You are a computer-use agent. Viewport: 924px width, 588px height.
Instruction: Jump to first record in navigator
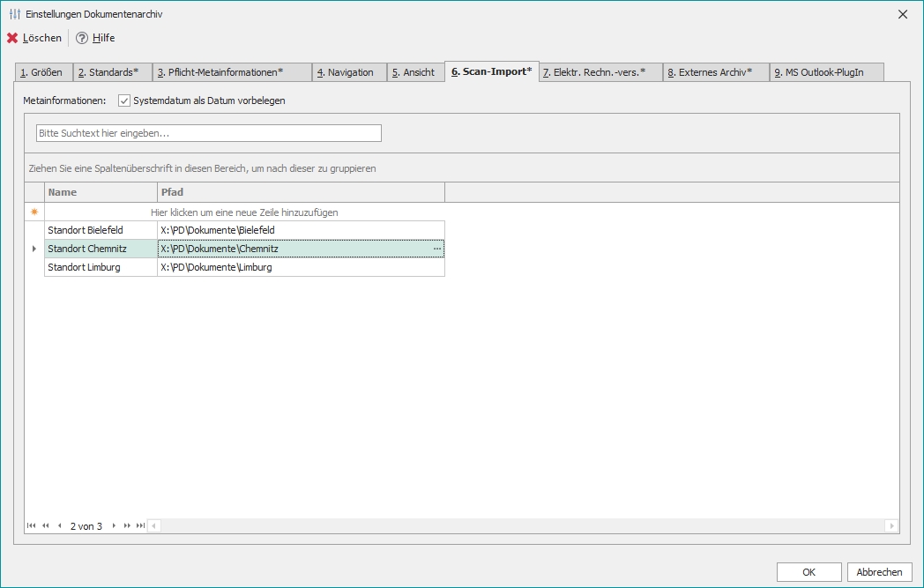coord(31,525)
